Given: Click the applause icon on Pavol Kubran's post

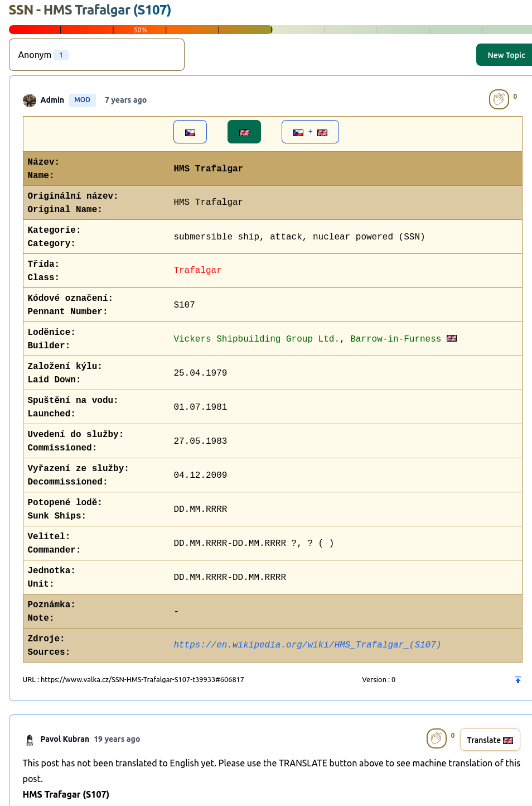Looking at the screenshot, I should pos(437,738).
